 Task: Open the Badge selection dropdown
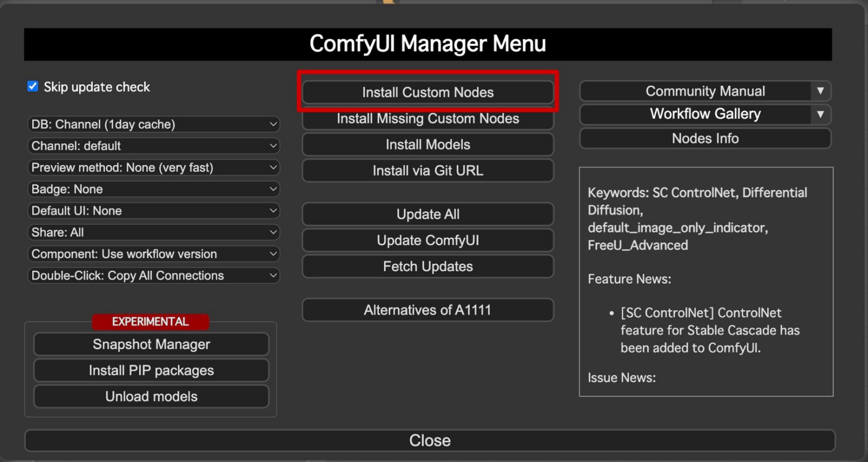pyautogui.click(x=154, y=189)
